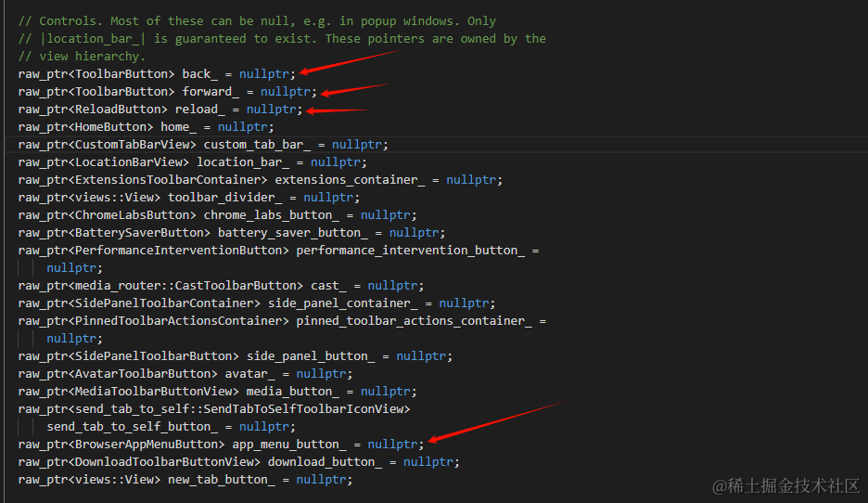The image size is (868, 503).
Task: Click the 'avatar_' variable name
Action: [x=250, y=374]
